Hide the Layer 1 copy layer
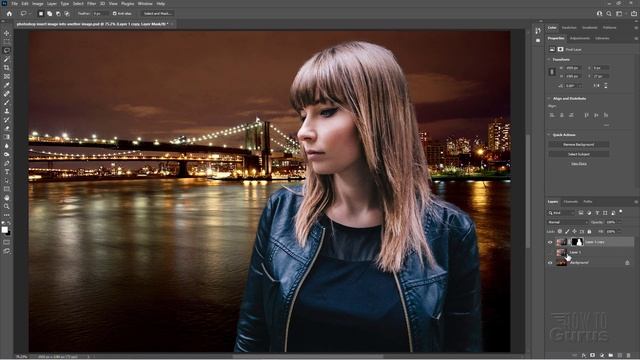Image resolution: width=640 pixels, height=360 pixels. click(550, 242)
